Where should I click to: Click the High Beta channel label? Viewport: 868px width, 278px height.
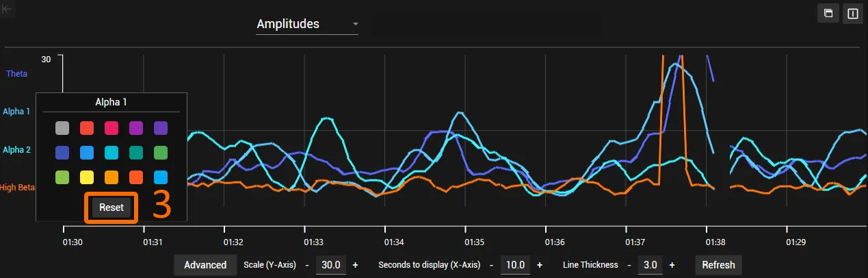(x=18, y=187)
